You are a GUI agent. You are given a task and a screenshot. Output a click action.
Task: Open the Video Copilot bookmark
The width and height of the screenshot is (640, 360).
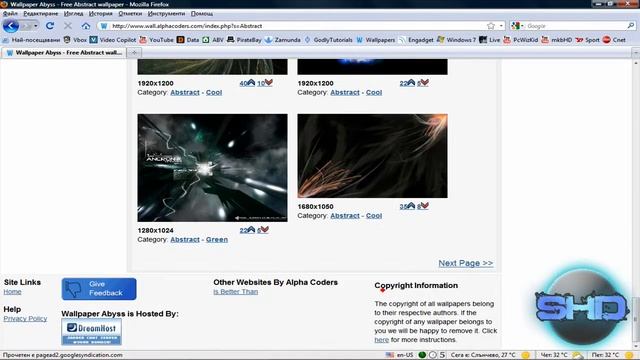tap(113, 40)
